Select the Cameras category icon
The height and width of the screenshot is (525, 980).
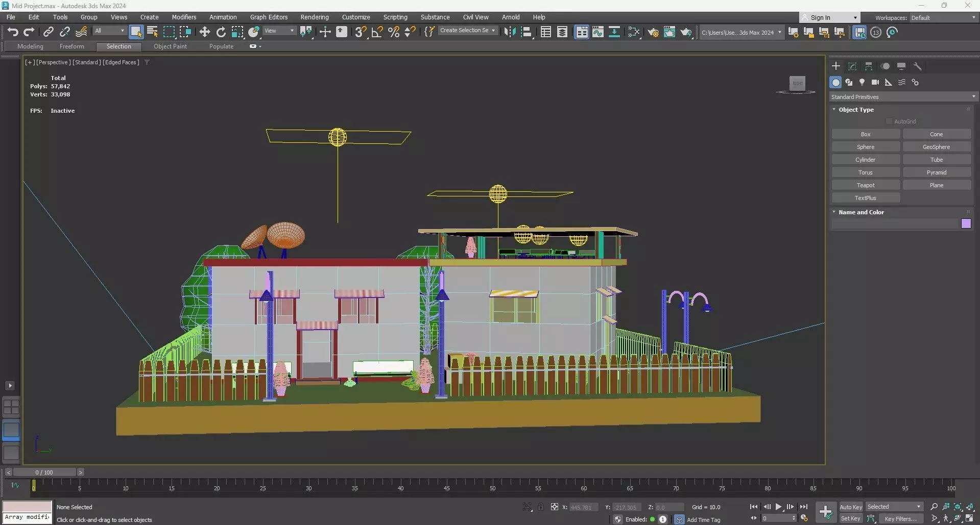click(x=875, y=82)
